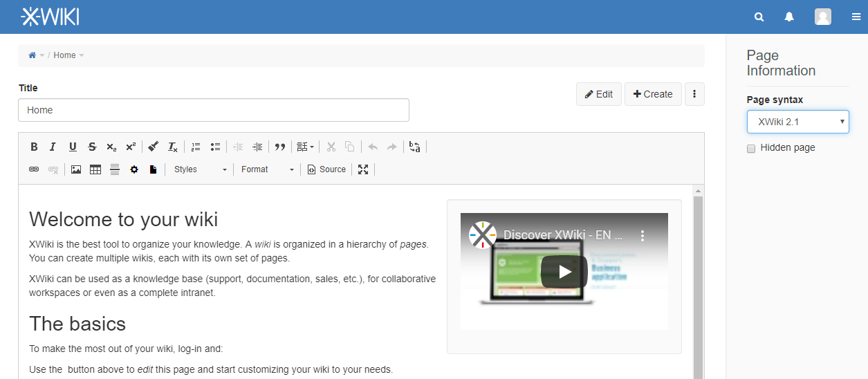Click the XWiki logo
Image resolution: width=868 pixels, height=379 pixels.
50,17
